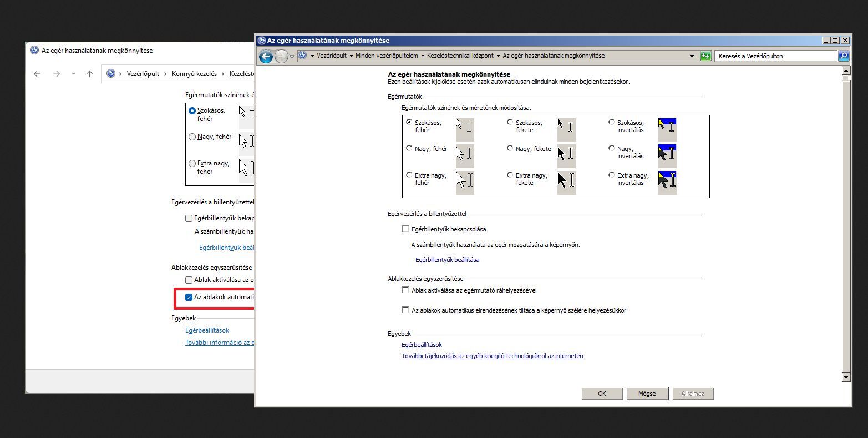Click 'Nagy, fekete' cursor preview image
The image size is (868, 438).
point(566,155)
